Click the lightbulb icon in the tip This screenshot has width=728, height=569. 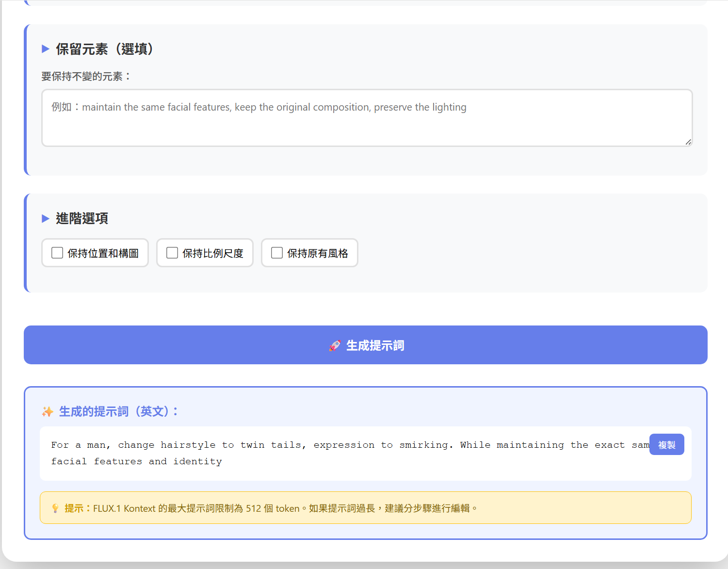(x=55, y=508)
